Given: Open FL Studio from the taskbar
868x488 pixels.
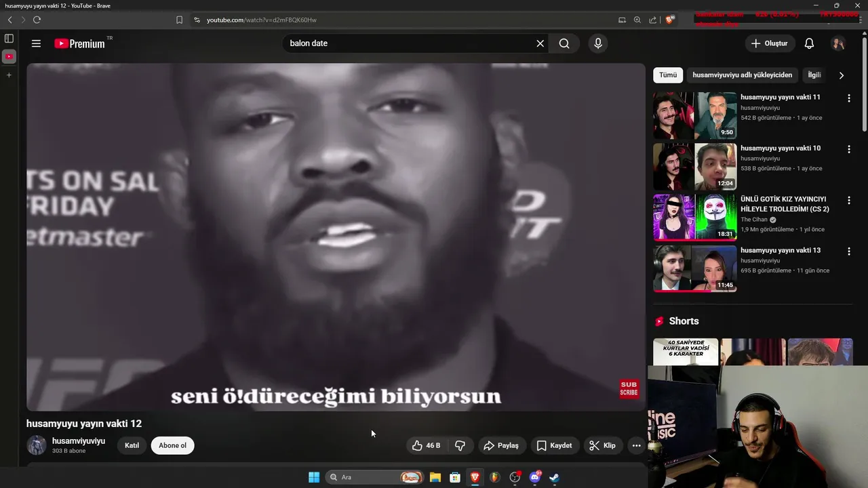Looking at the screenshot, I should point(495,477).
